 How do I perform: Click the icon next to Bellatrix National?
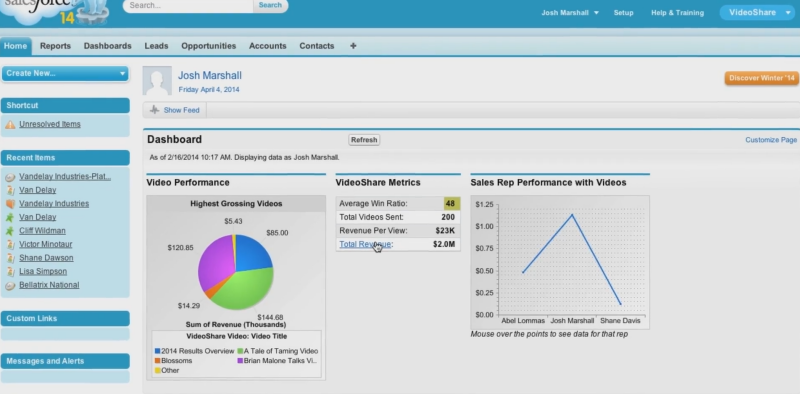(x=10, y=285)
